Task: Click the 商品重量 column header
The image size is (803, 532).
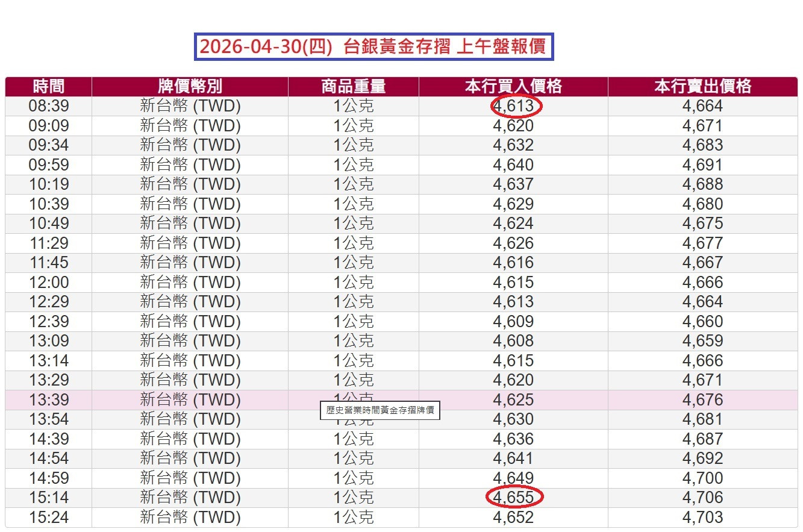Action: click(353, 86)
